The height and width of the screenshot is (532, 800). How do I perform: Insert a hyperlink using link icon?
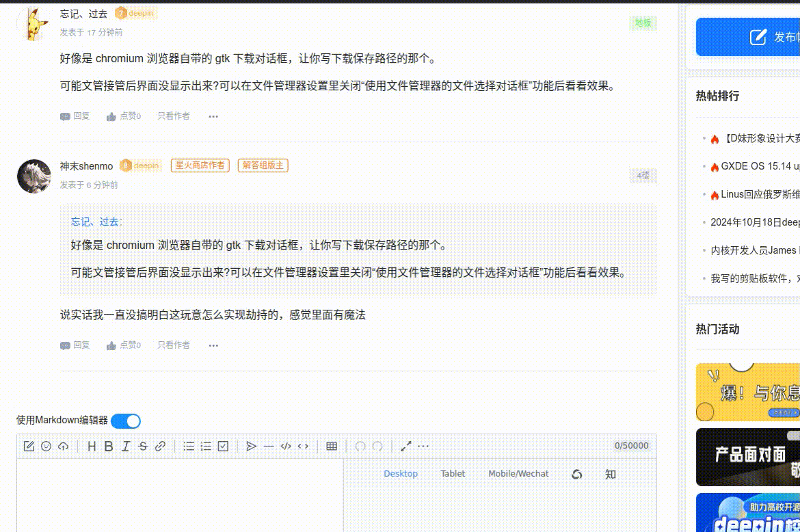click(x=160, y=447)
